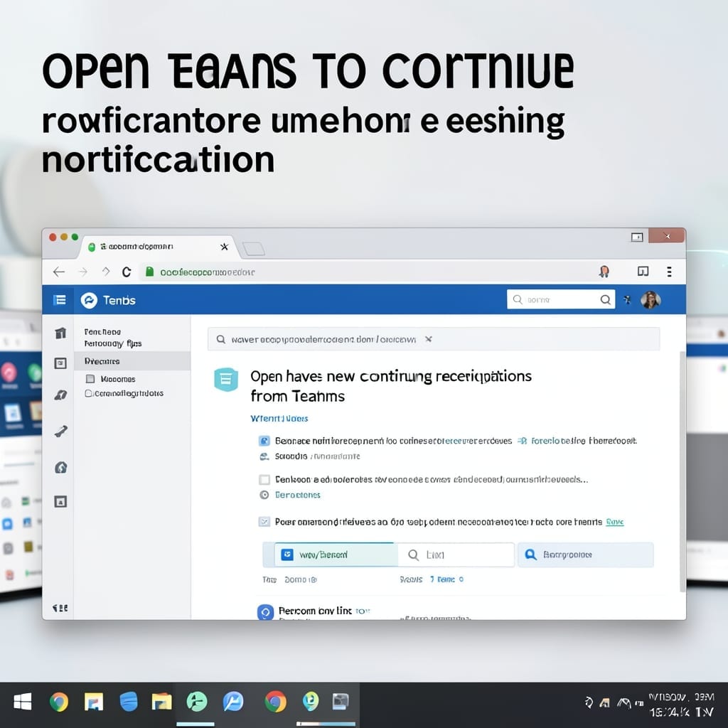The width and height of the screenshot is (728, 728).
Task: Open the orange extension icon in browser toolbar
Action: [604, 272]
